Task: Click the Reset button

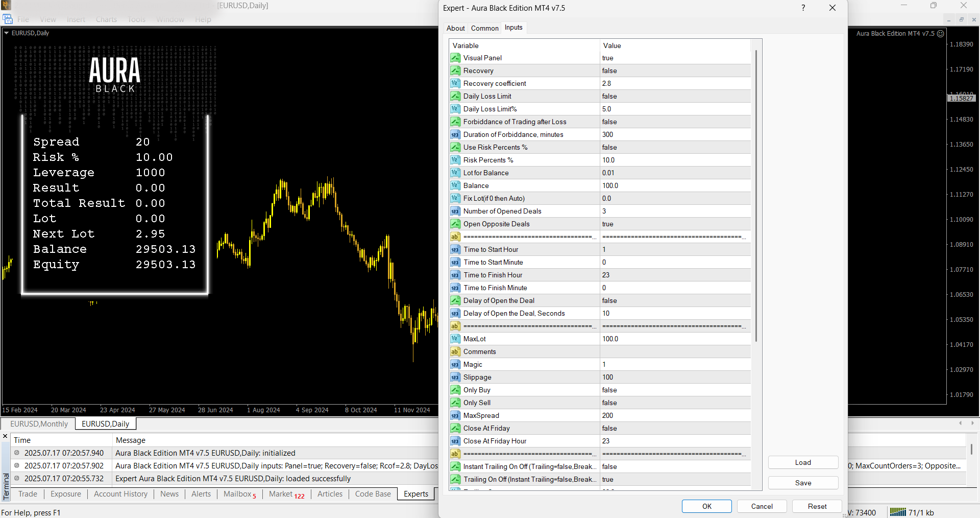Action: click(817, 506)
